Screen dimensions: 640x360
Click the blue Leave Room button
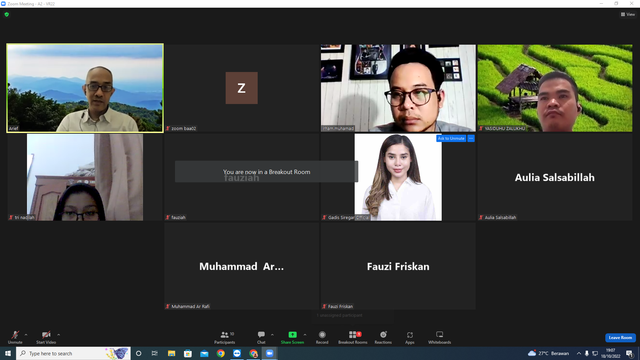620,338
